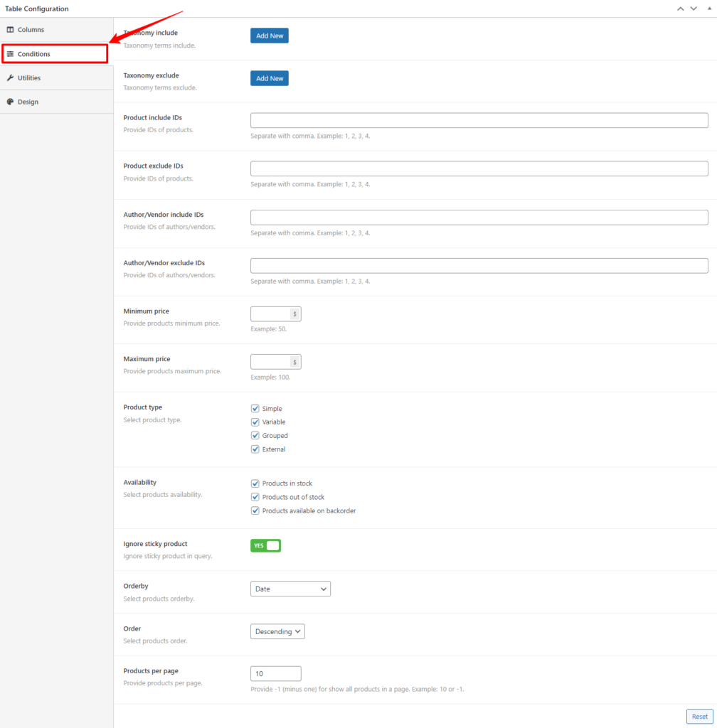Click the Product include IDs input field

pos(479,119)
